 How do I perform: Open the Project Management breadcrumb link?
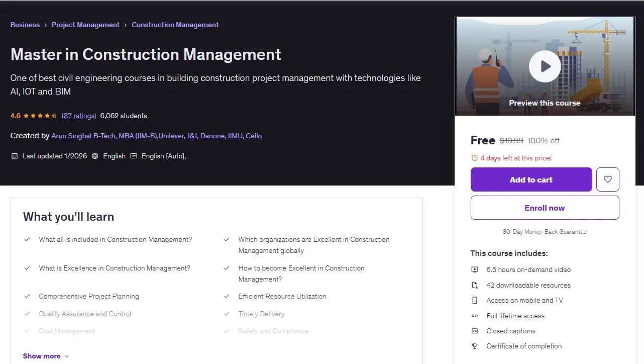(x=86, y=25)
